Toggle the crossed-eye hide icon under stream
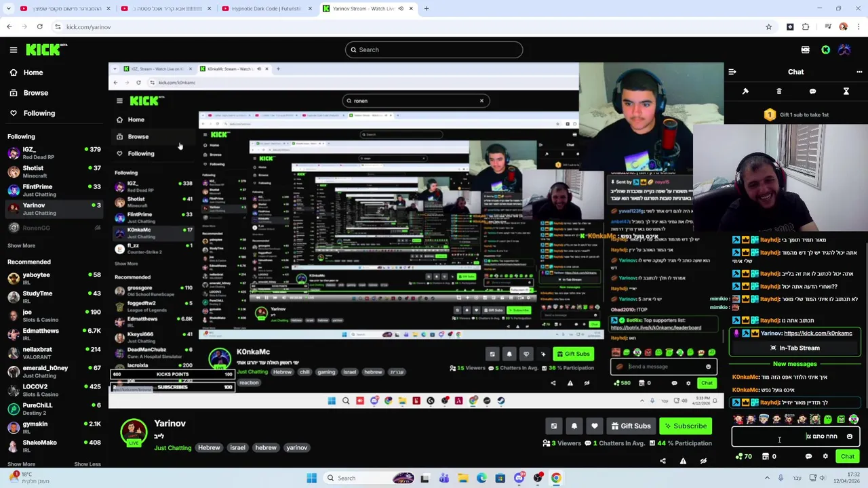The width and height of the screenshot is (868, 488). [703, 461]
